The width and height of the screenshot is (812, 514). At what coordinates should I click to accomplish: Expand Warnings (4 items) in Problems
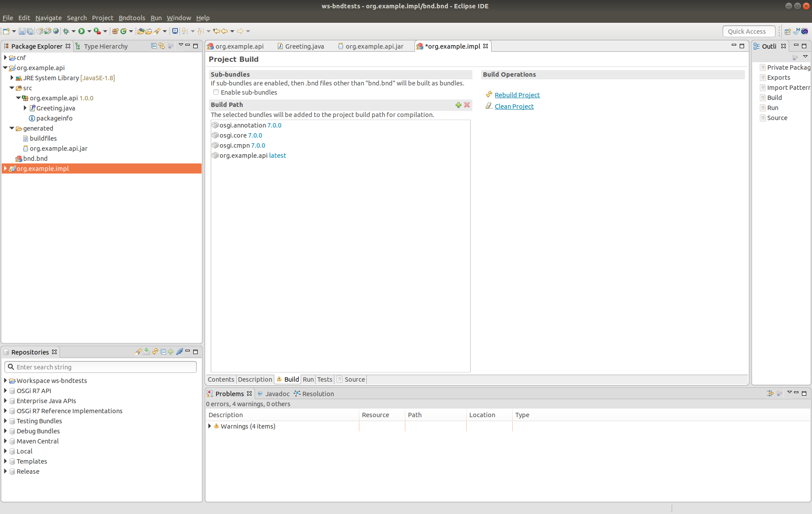coord(210,426)
